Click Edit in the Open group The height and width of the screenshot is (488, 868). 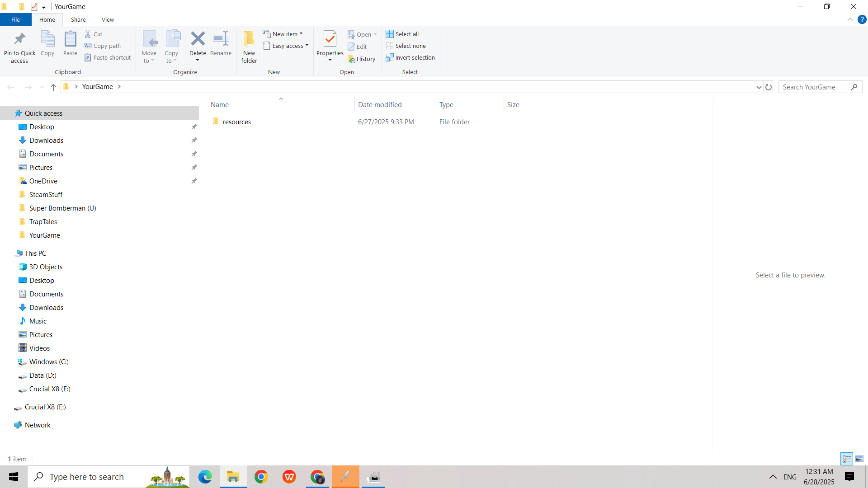[x=357, y=47]
